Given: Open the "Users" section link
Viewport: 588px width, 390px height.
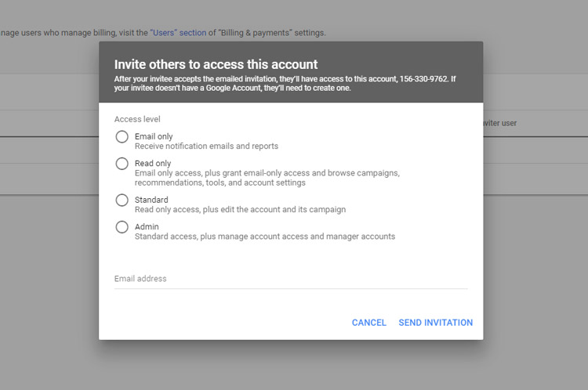Looking at the screenshot, I should pyautogui.click(x=178, y=33).
